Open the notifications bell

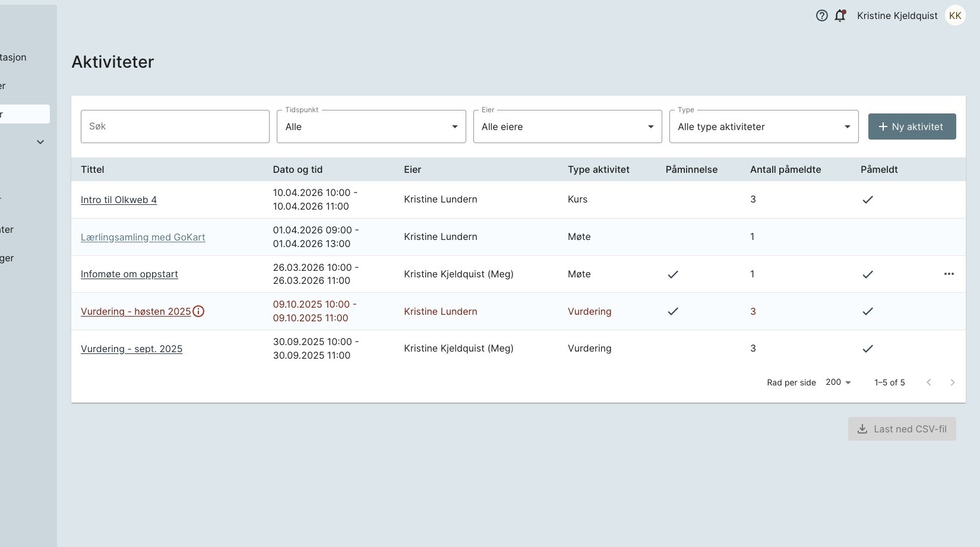coord(840,16)
